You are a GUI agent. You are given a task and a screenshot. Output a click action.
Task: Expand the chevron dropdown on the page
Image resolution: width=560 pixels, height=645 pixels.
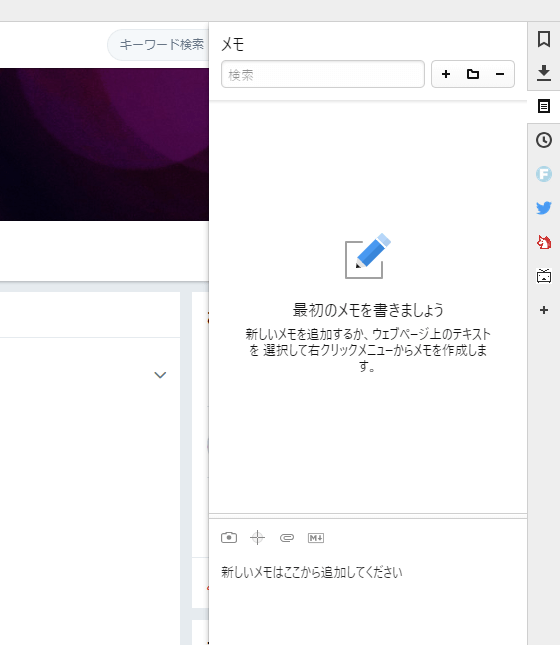click(x=160, y=375)
